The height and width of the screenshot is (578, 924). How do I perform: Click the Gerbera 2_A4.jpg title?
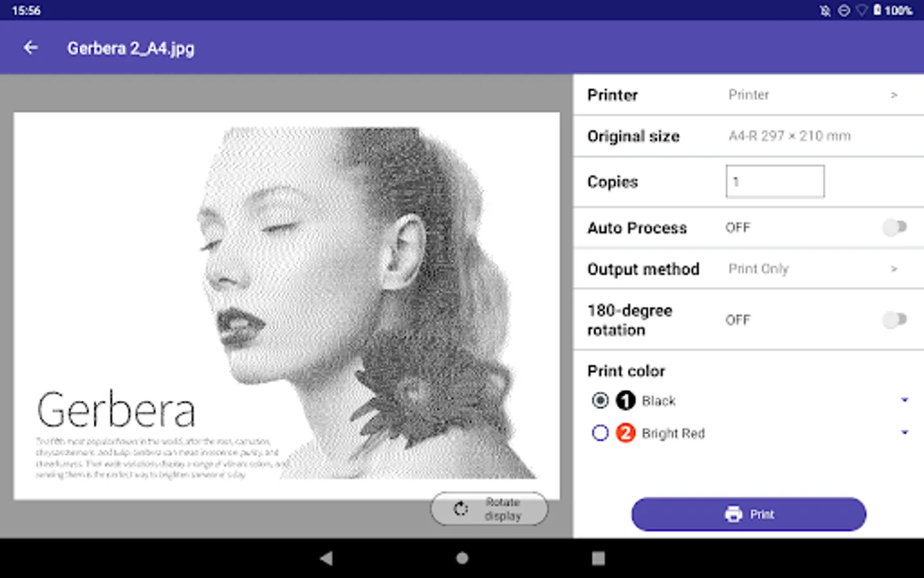coord(131,48)
